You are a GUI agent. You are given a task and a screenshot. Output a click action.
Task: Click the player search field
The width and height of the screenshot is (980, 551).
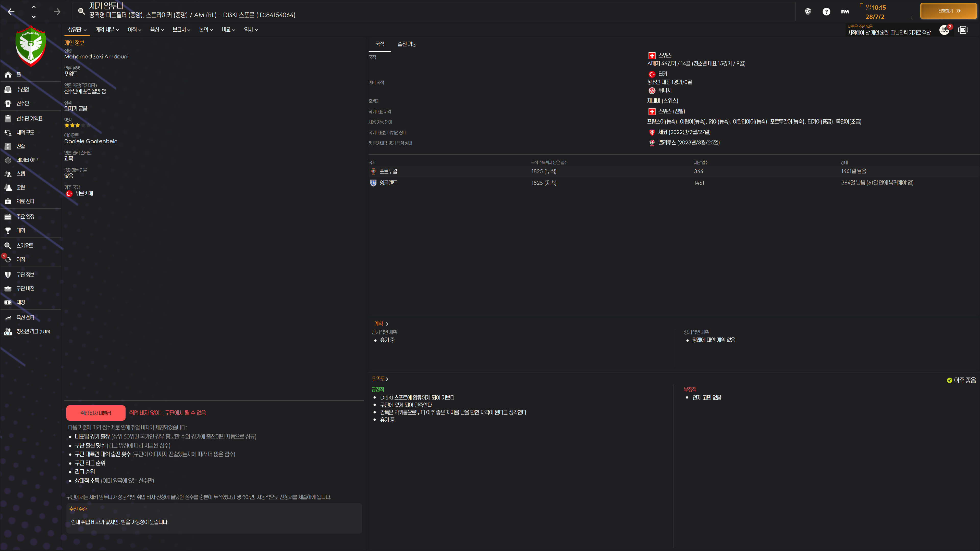pyautogui.click(x=434, y=11)
